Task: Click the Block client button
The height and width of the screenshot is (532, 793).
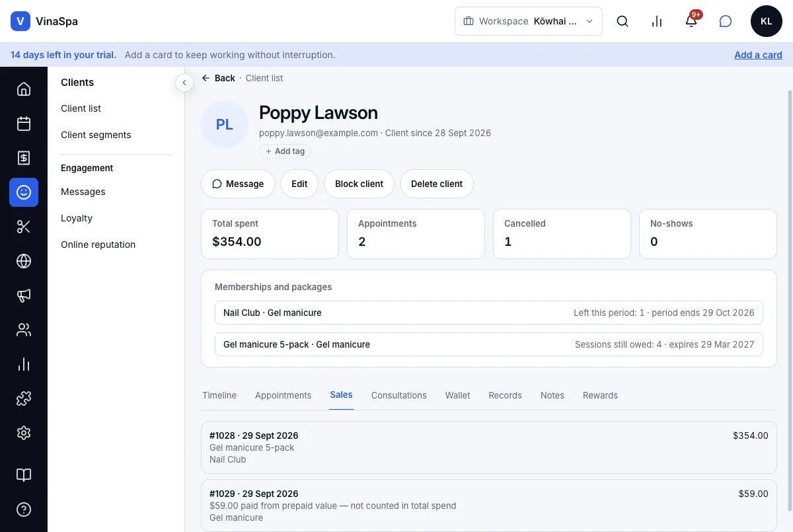Action: (x=359, y=184)
